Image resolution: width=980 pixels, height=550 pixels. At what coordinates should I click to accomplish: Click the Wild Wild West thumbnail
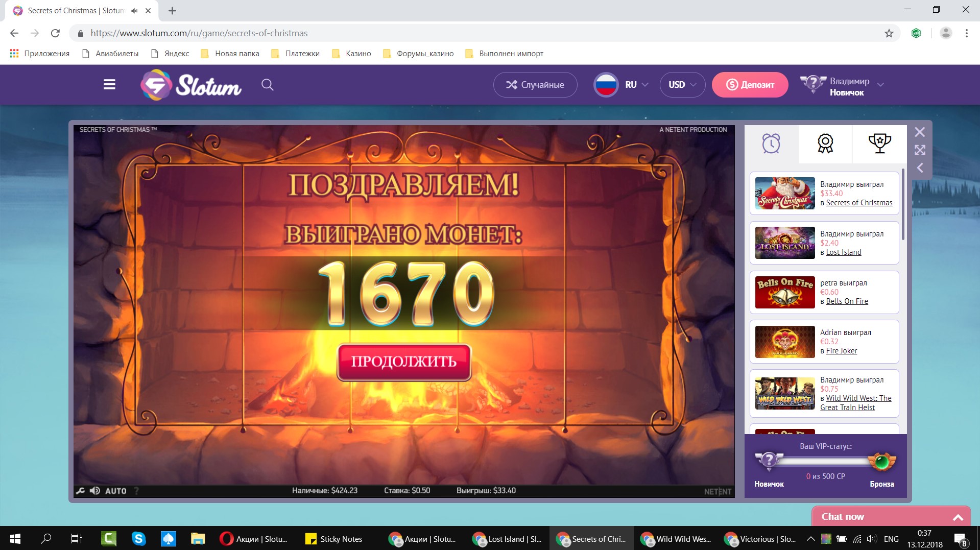[x=785, y=393]
